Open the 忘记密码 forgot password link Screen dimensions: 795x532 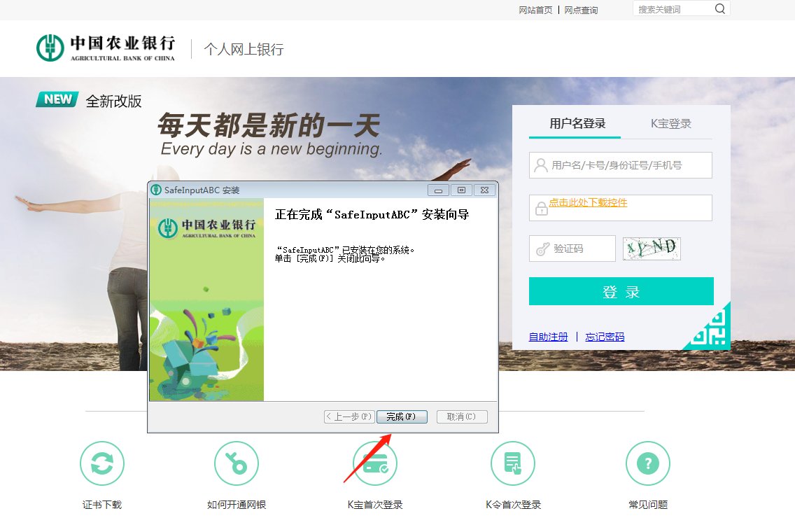click(605, 336)
